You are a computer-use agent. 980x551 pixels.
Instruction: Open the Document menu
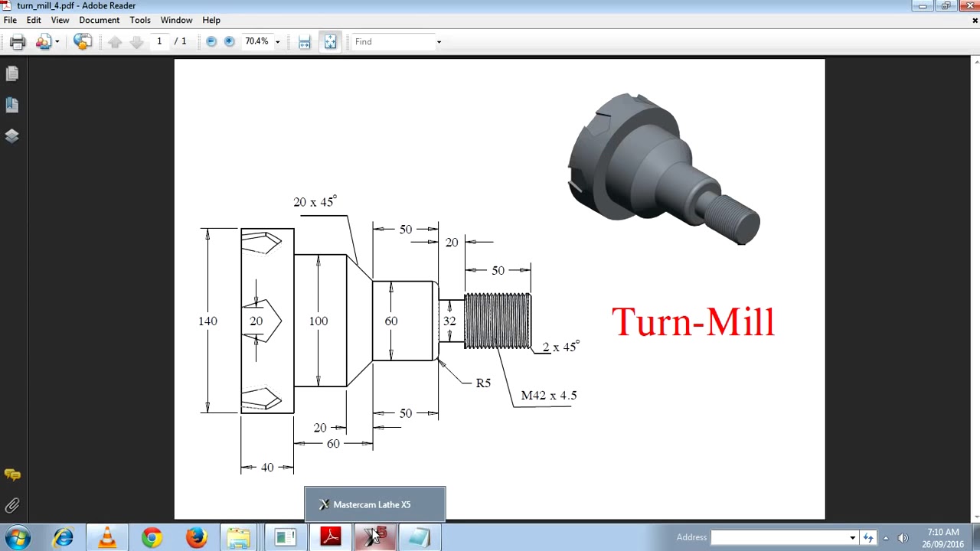pos(99,20)
